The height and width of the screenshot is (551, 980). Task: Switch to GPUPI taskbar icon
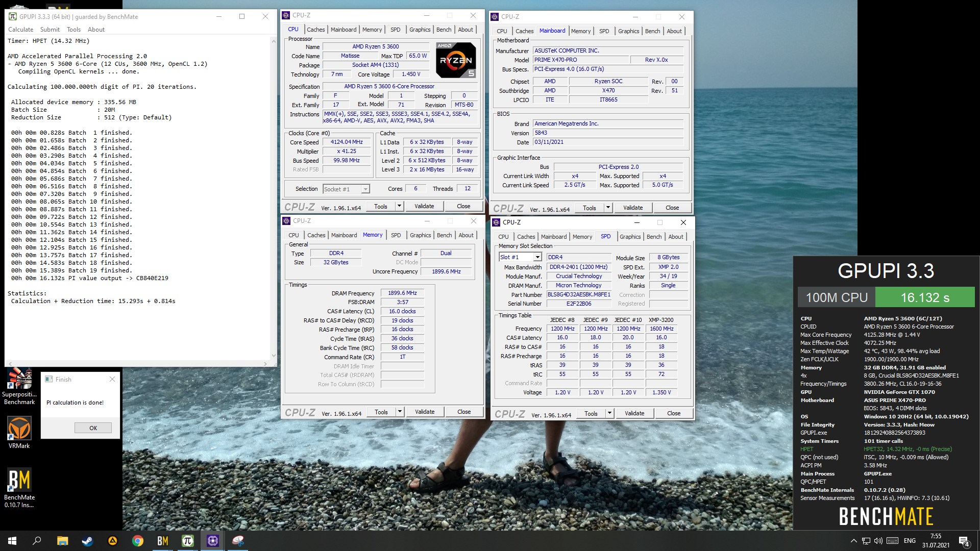[187, 541]
